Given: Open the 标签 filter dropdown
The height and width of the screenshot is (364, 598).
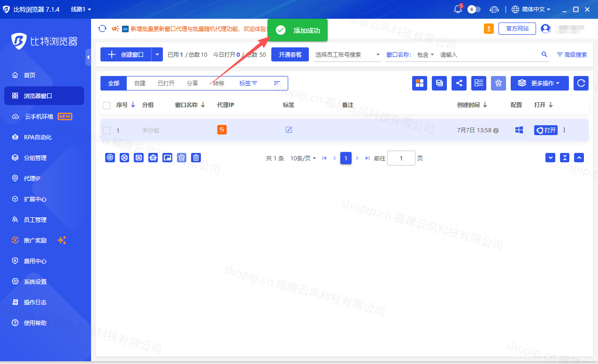Looking at the screenshot, I should coord(248,83).
